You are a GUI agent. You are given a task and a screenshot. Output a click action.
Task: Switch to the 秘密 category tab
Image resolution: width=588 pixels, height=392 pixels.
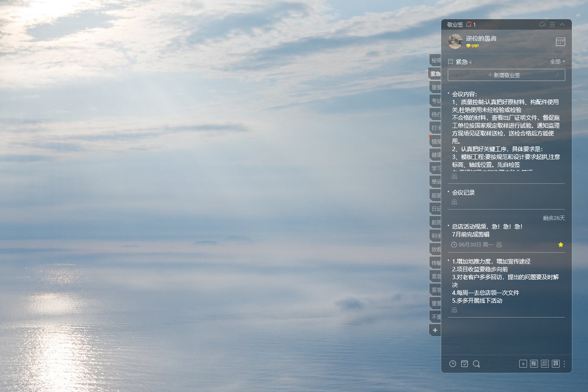[x=436, y=60]
